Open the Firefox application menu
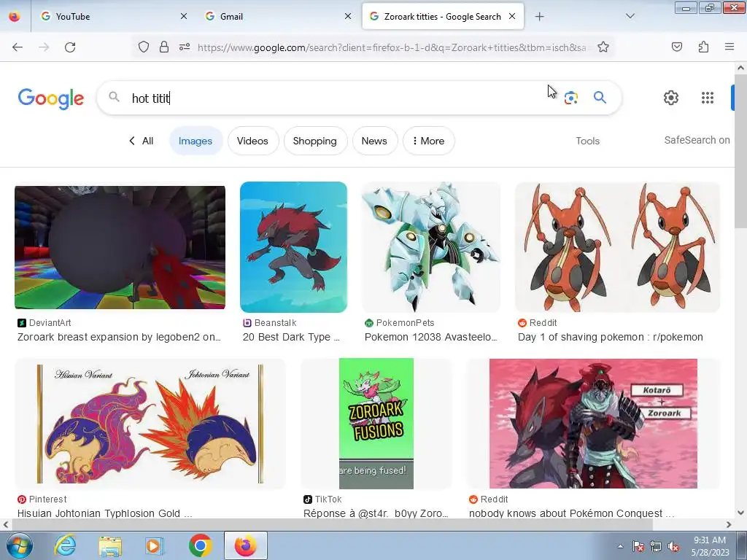 (x=729, y=47)
